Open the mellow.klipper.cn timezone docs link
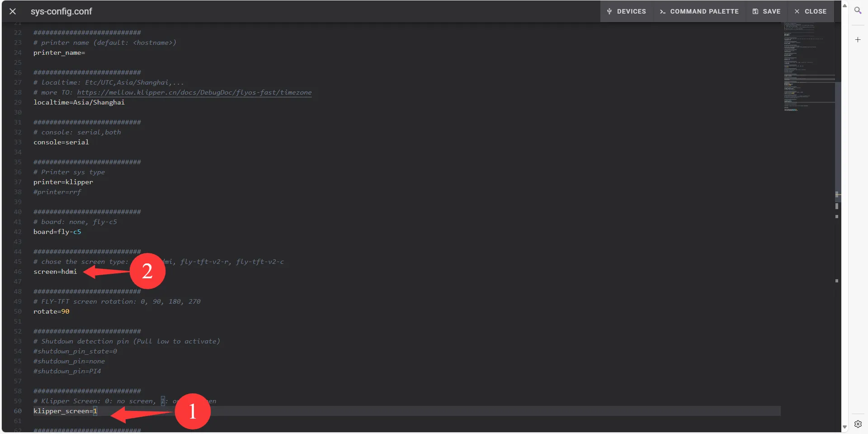Screen dimensions: 868x434 (194, 92)
